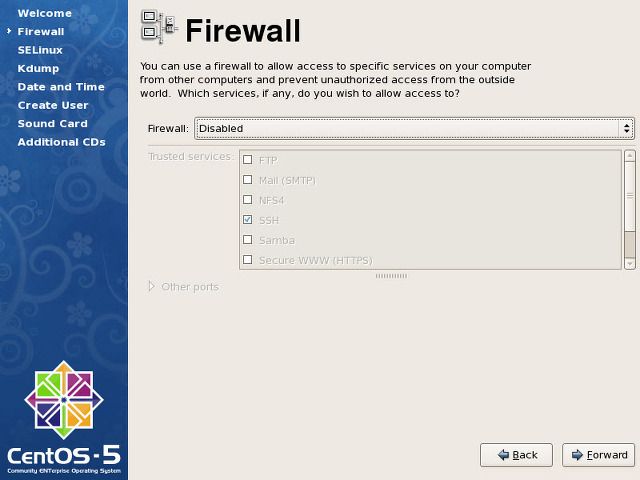640x480 pixels.
Task: Go to Date and Time step
Action: [61, 87]
